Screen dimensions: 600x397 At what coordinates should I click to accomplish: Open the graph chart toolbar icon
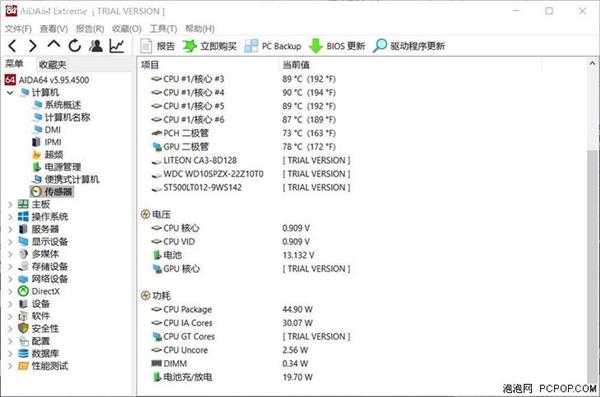tap(117, 46)
